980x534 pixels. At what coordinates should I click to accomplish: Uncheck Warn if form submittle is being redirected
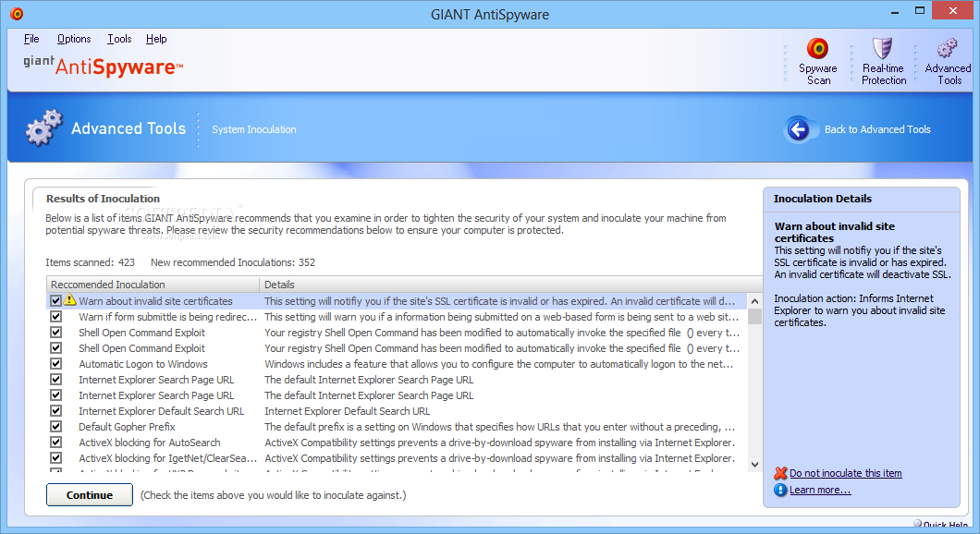coord(56,317)
